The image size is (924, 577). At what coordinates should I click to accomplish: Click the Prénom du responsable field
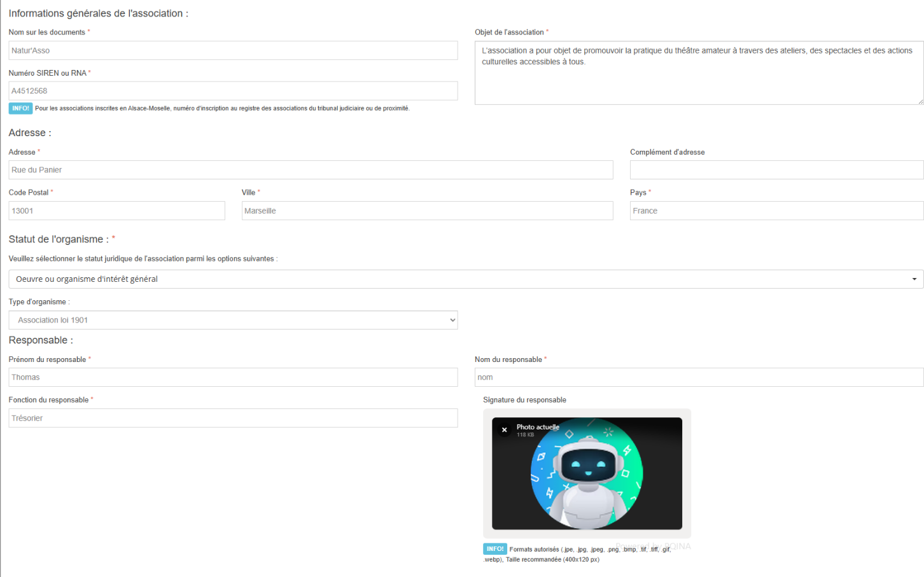pyautogui.click(x=233, y=377)
